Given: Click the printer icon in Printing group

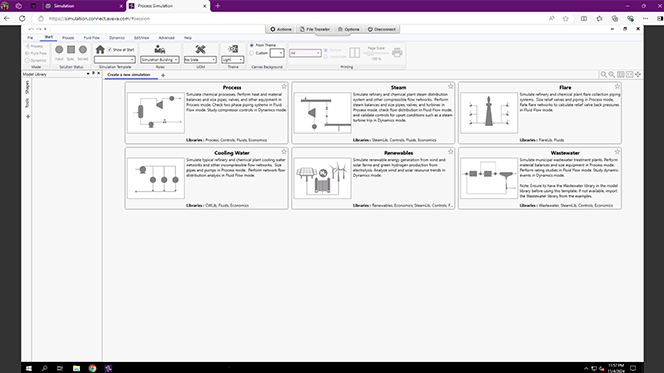Looking at the screenshot, I should click(397, 52).
